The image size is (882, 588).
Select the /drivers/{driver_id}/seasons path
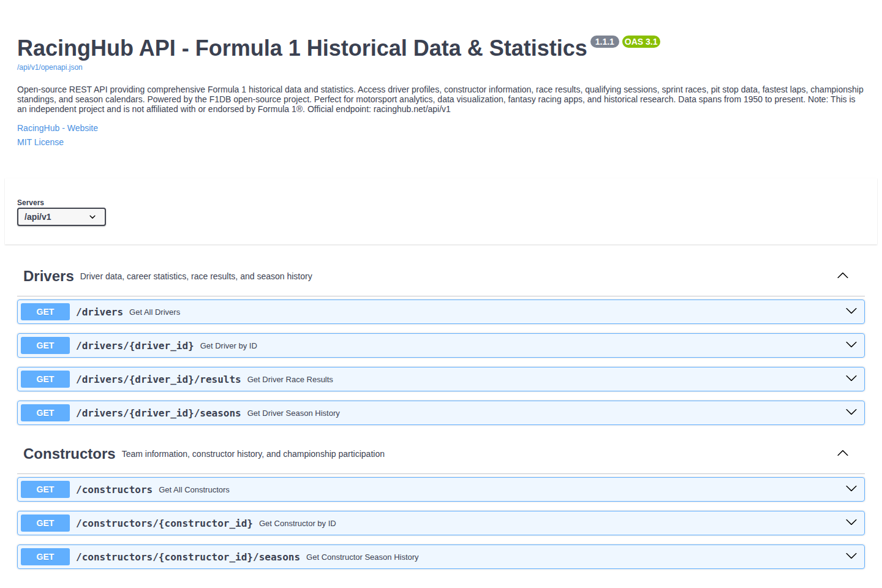[x=159, y=413]
